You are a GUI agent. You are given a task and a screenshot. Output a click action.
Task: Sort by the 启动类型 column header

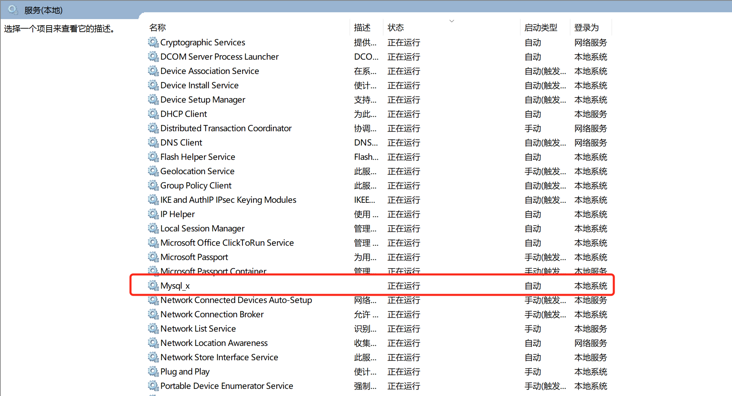[541, 28]
